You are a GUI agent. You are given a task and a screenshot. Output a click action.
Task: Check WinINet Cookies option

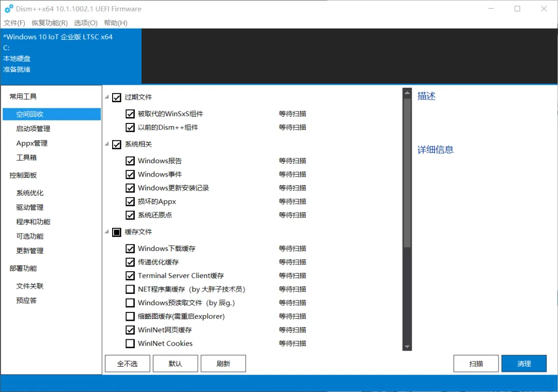130,343
